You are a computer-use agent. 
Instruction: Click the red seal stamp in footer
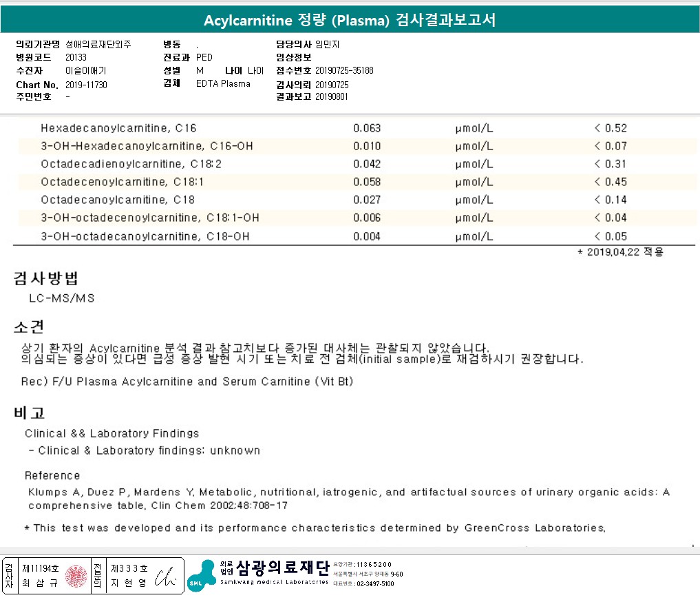[76, 576]
